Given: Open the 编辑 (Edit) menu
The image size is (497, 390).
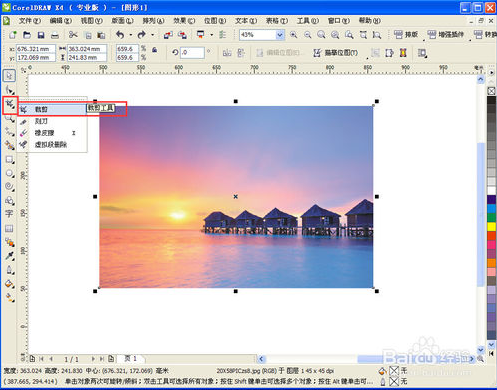Looking at the screenshot, I should click(x=60, y=21).
